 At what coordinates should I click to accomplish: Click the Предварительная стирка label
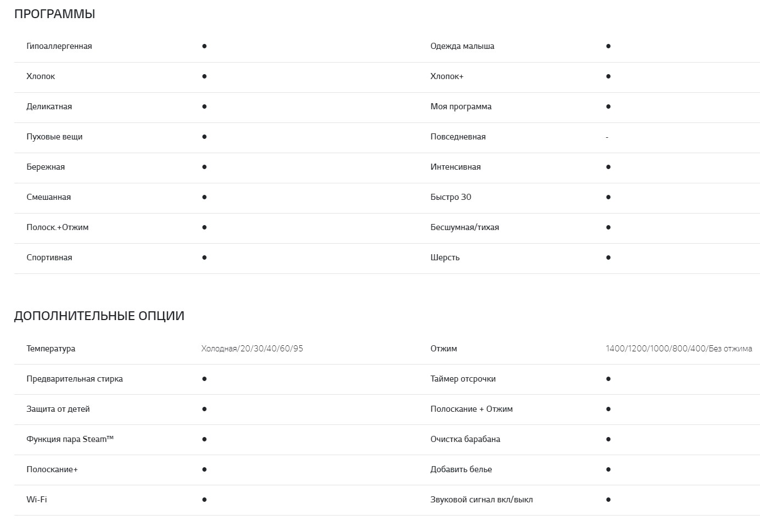click(74, 379)
